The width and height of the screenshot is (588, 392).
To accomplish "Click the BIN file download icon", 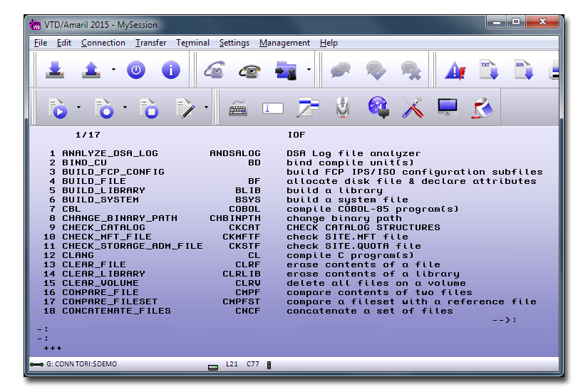I will (x=524, y=70).
